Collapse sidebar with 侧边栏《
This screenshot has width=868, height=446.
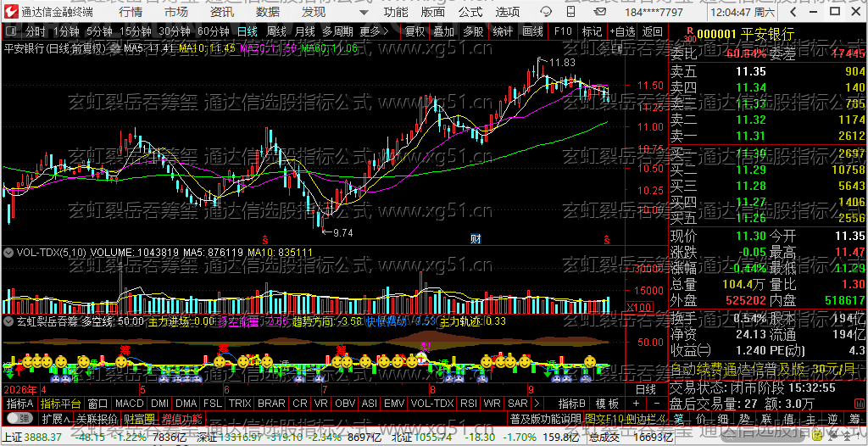tap(645, 418)
